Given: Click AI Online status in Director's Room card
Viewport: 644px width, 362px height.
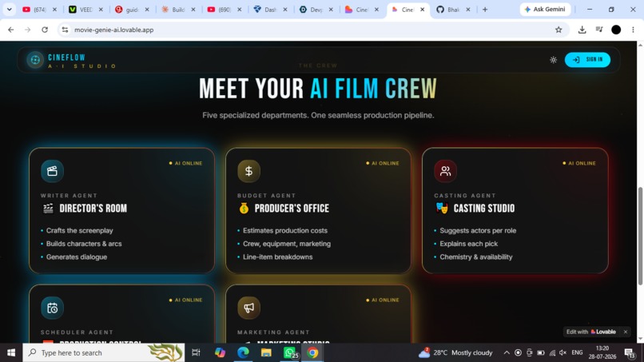Looking at the screenshot, I should point(185,163).
